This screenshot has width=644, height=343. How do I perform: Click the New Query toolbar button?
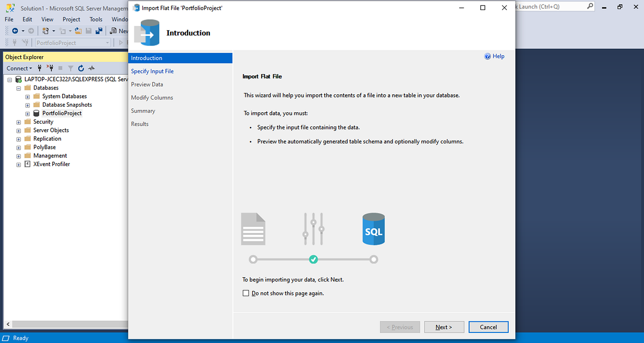[120, 31]
